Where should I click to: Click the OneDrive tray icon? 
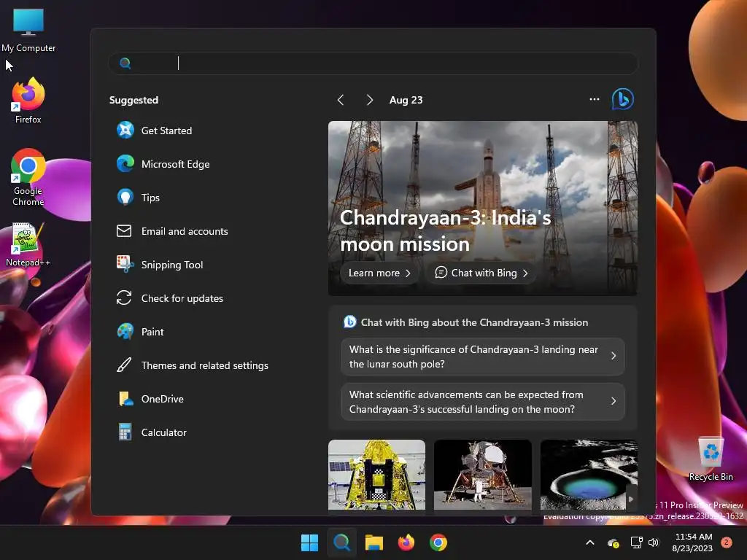coord(613,542)
